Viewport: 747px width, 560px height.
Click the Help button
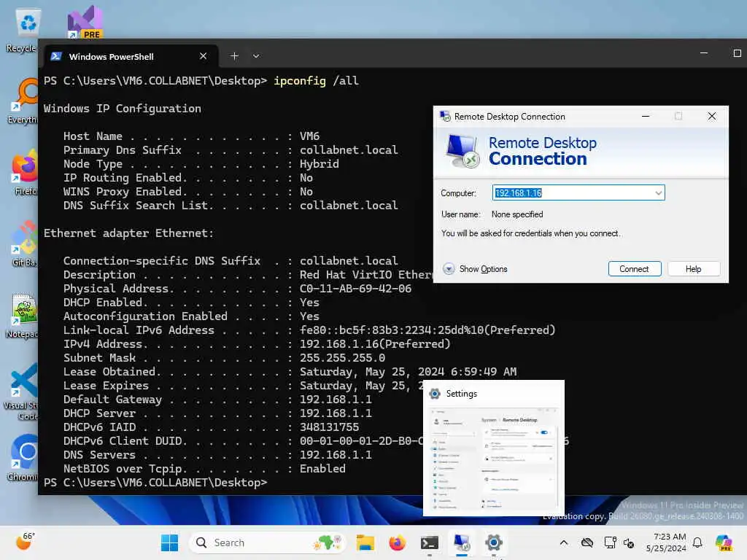pyautogui.click(x=694, y=268)
